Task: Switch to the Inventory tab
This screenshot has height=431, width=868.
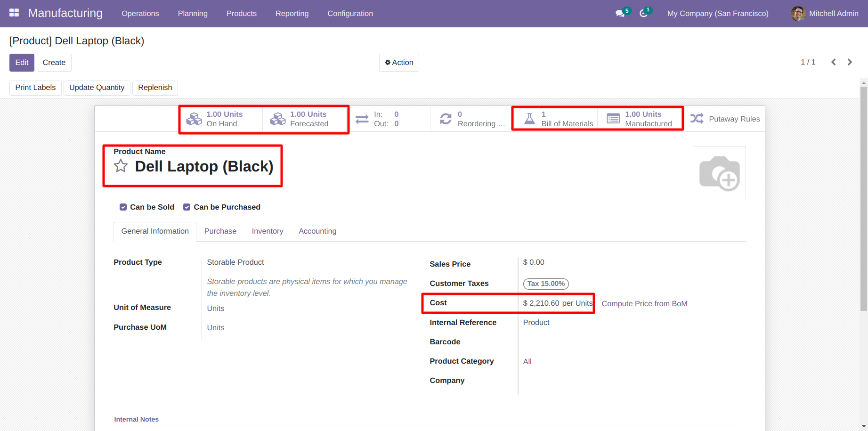Action: (268, 231)
